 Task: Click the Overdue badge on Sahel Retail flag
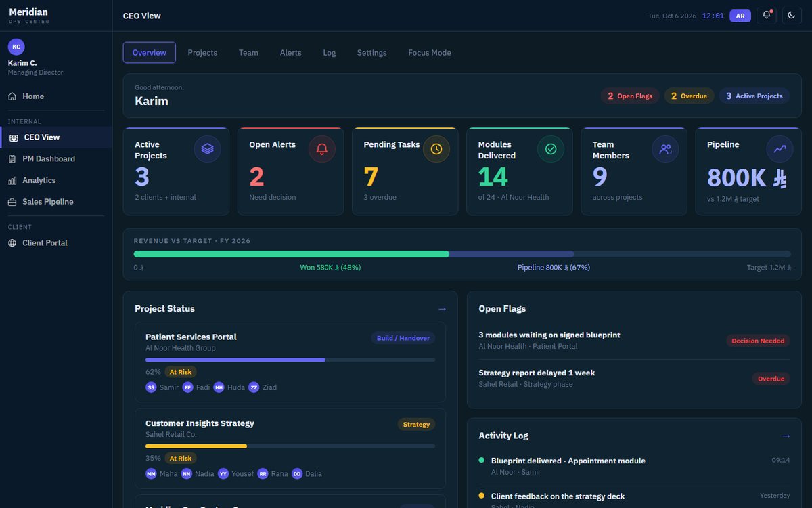pos(771,379)
